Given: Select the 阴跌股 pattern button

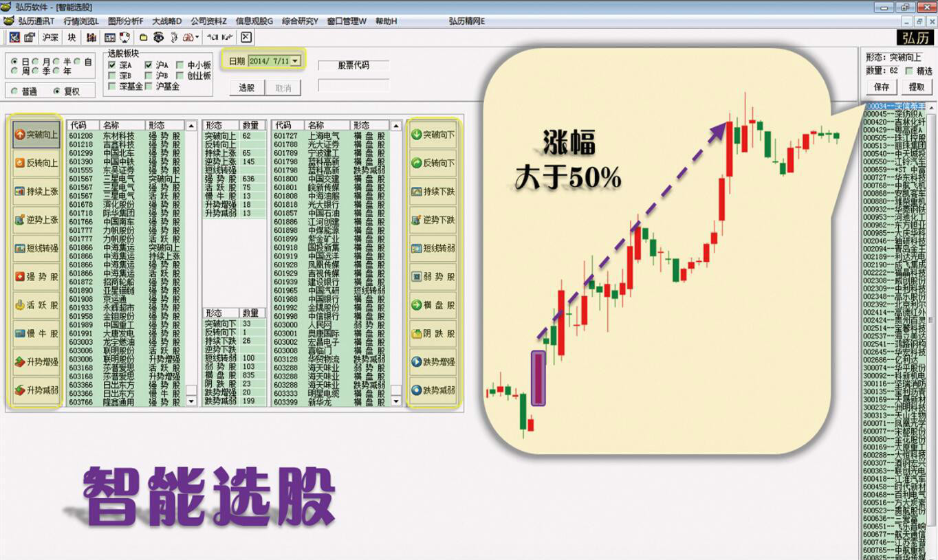Looking at the screenshot, I should [433, 333].
